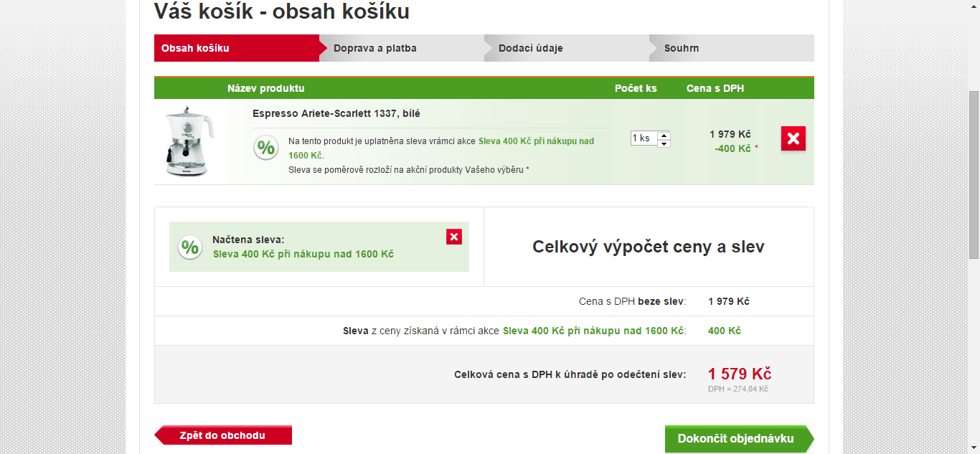Increase quantity with the up arrow

point(664,135)
